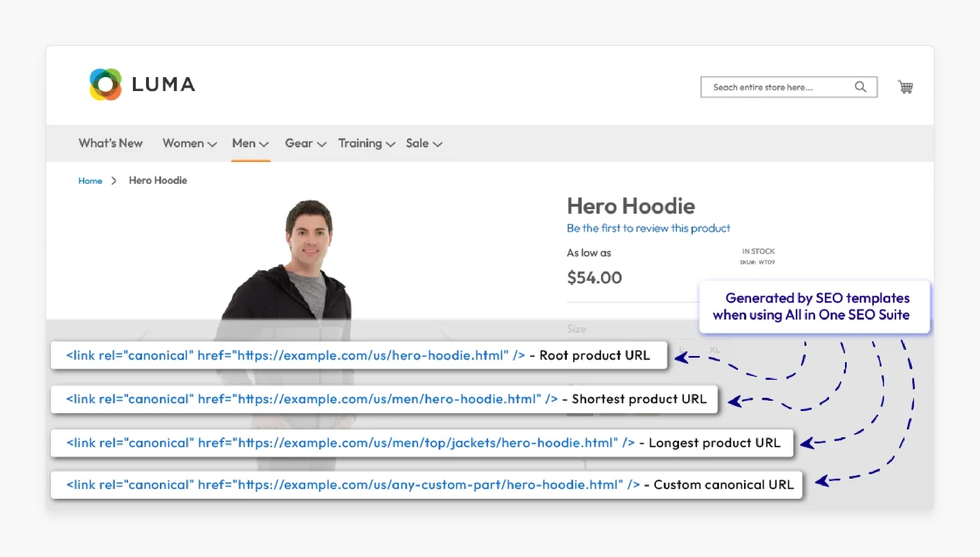Click 'Be the first to review this product'
Viewport: 980px width, 557px height.
coord(648,228)
